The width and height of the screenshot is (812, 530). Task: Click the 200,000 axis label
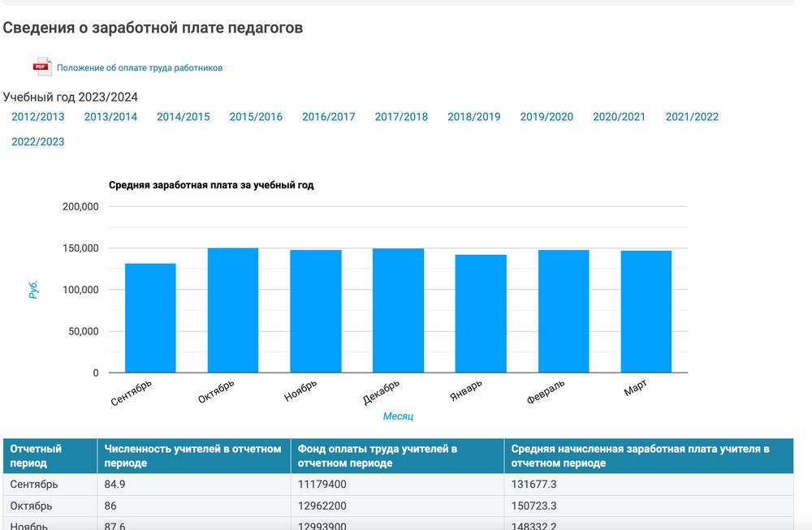point(80,206)
